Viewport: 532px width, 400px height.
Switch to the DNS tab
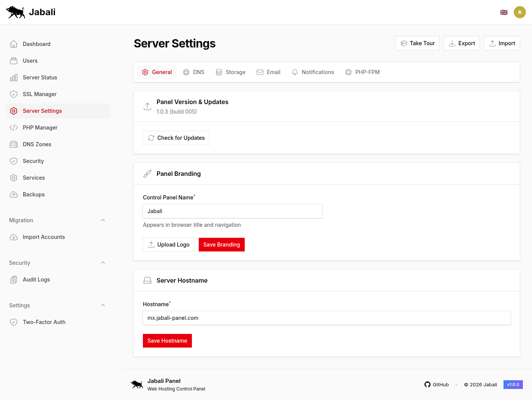193,72
